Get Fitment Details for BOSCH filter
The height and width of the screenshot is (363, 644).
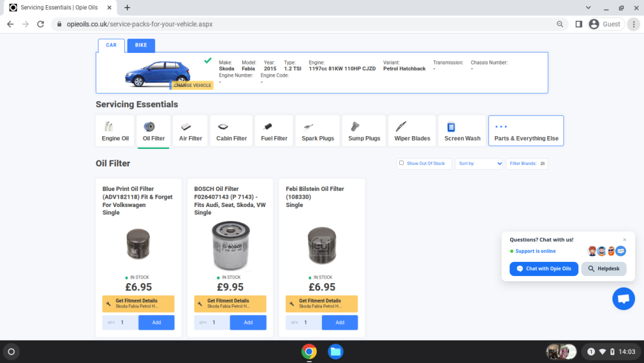[x=230, y=304]
